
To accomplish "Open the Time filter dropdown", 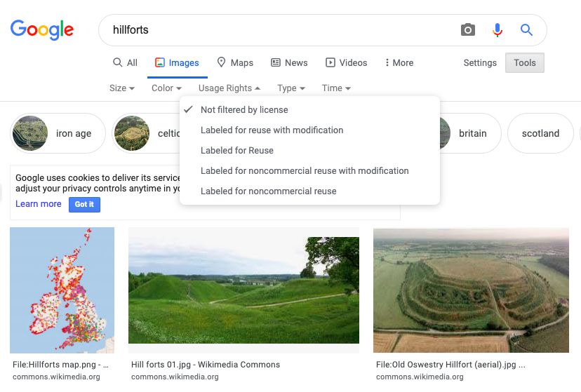I will [336, 88].
